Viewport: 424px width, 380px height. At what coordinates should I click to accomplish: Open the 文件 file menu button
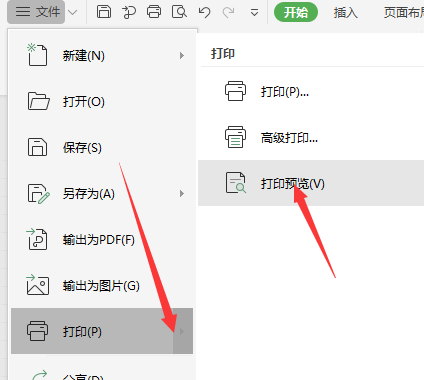tap(36, 12)
